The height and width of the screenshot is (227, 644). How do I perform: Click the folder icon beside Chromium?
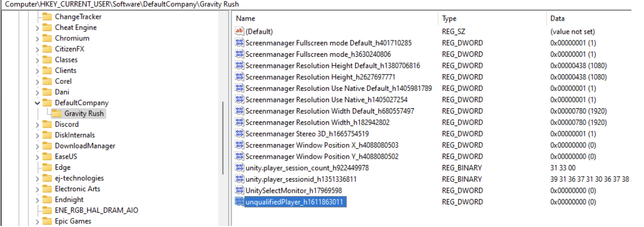click(x=47, y=38)
